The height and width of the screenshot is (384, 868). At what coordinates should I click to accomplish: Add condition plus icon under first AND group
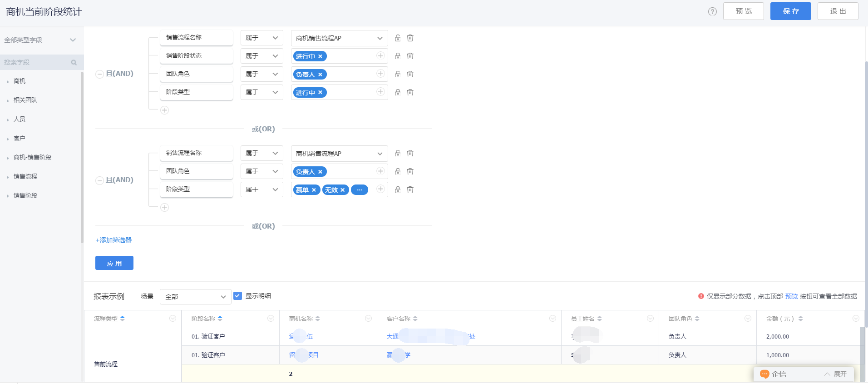point(164,110)
